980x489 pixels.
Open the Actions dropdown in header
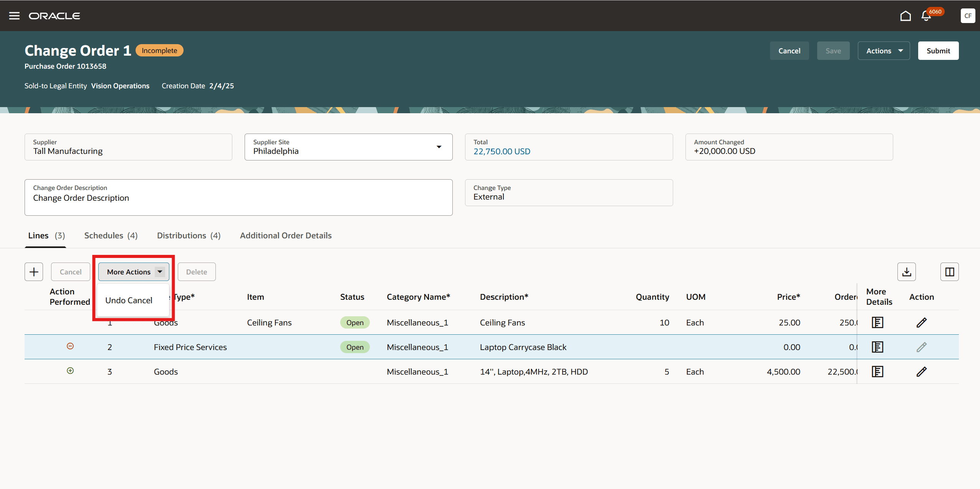pos(884,51)
